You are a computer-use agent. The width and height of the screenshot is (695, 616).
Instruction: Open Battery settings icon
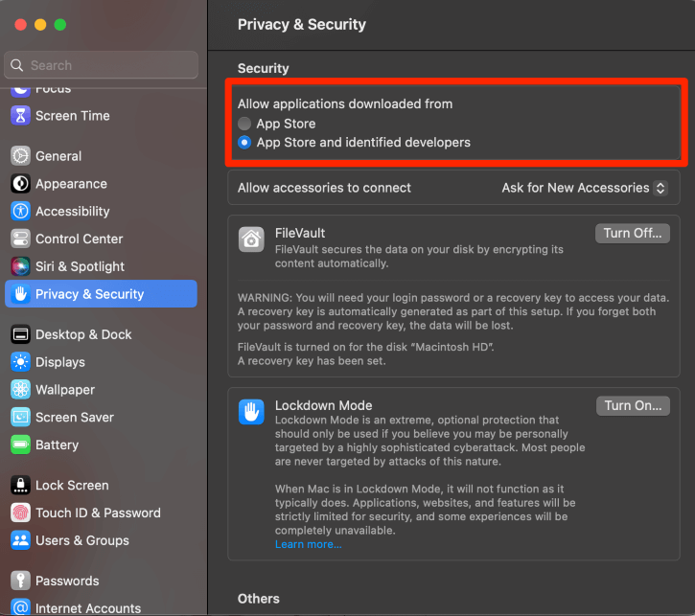(20, 445)
